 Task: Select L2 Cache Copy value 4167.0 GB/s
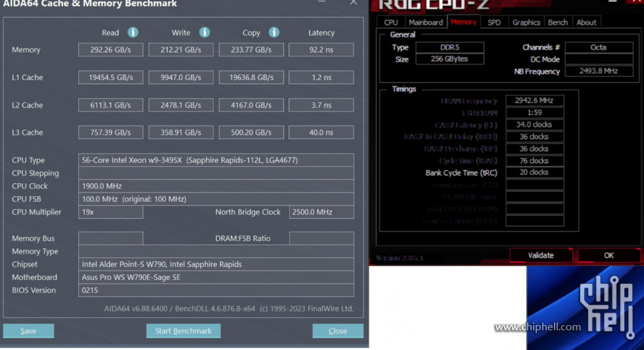(251, 105)
